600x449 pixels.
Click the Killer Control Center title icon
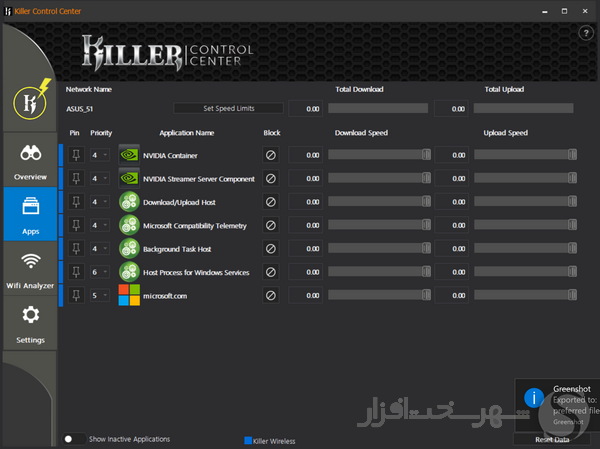pos(8,11)
